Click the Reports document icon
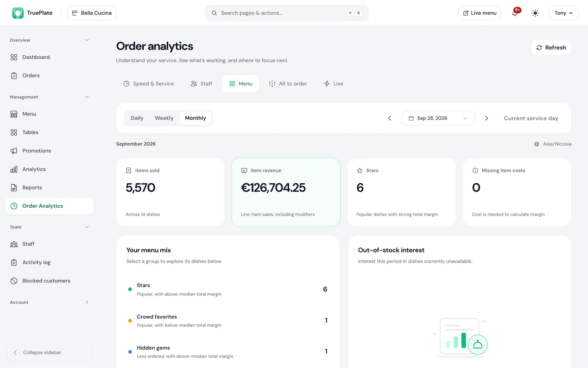The height and width of the screenshot is (368, 588). [14, 188]
